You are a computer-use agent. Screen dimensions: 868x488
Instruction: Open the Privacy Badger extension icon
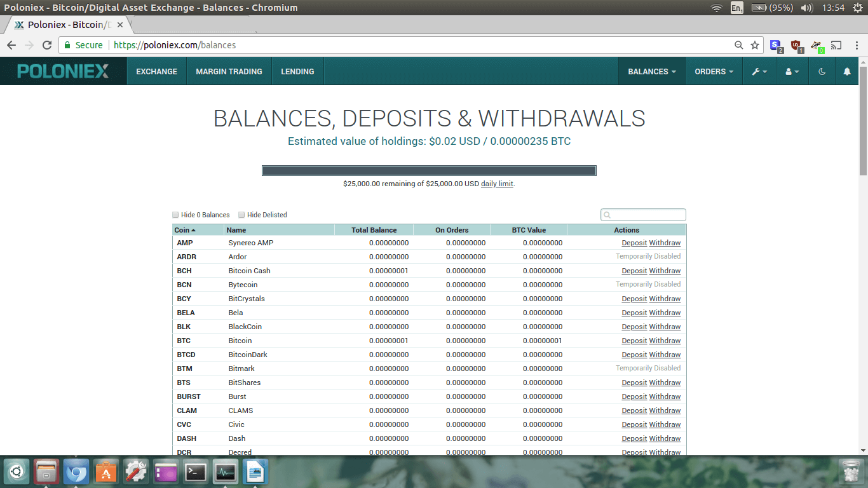(817, 46)
